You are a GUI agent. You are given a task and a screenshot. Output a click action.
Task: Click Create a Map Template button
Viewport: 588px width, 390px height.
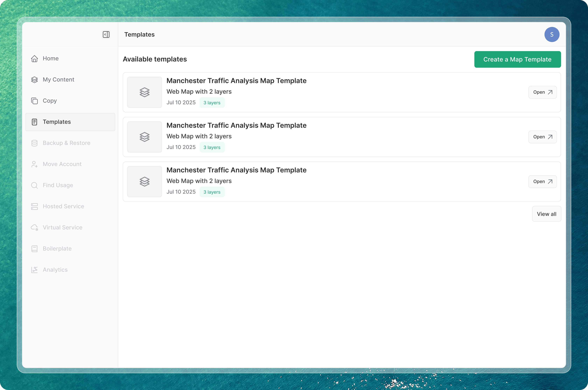pyautogui.click(x=517, y=60)
